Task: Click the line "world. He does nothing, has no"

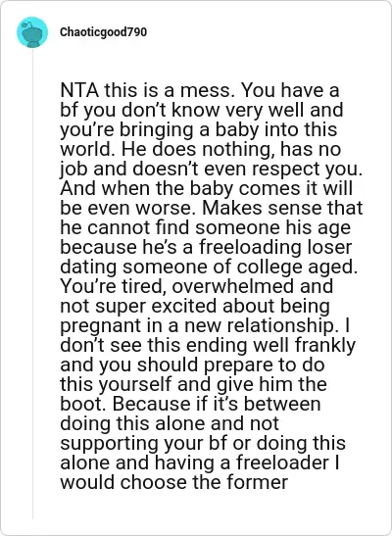Action: click(200, 149)
